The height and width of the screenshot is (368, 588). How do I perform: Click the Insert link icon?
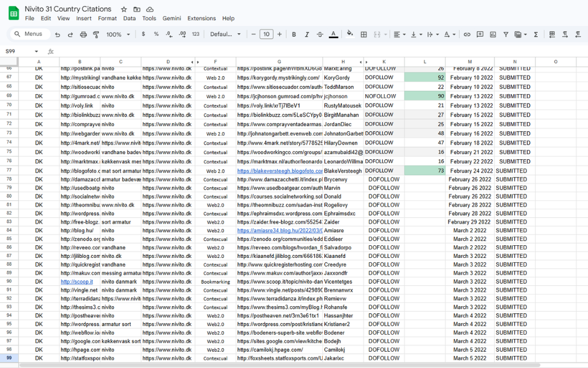pos(467,34)
